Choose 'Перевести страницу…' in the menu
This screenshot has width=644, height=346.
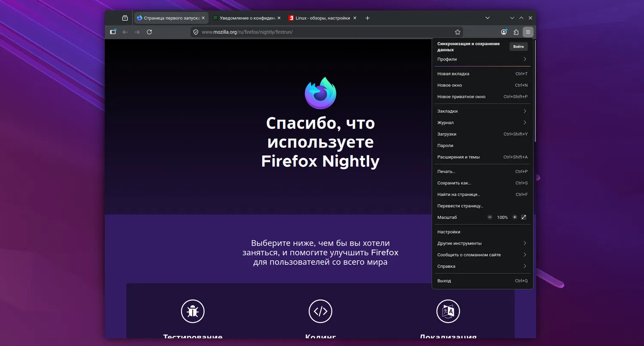[483, 206]
